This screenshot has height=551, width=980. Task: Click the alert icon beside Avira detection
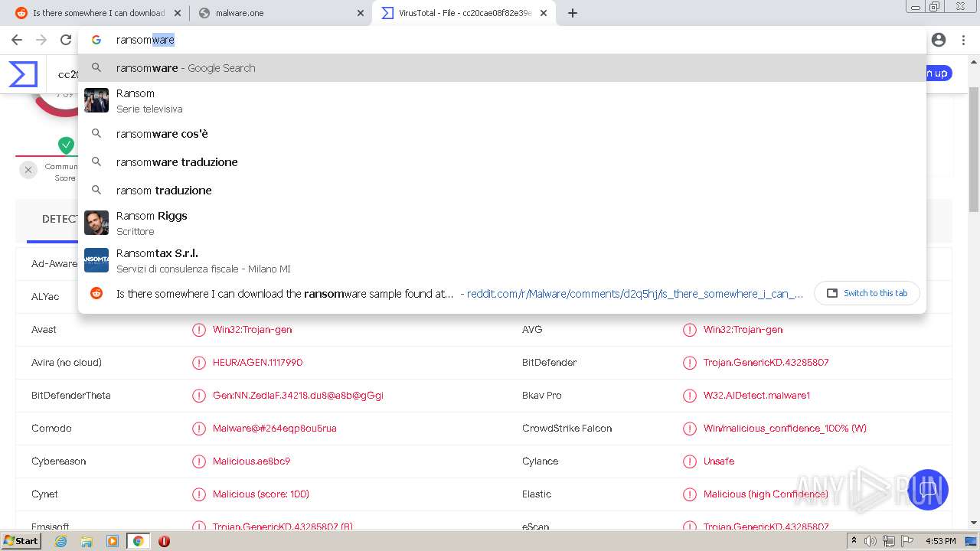[x=199, y=363]
